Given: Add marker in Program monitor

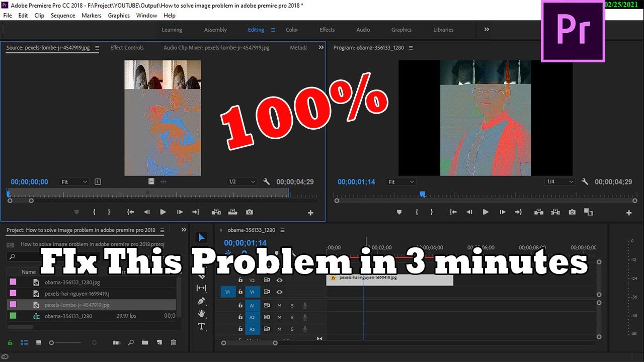Looking at the screenshot, I should pyautogui.click(x=399, y=212).
